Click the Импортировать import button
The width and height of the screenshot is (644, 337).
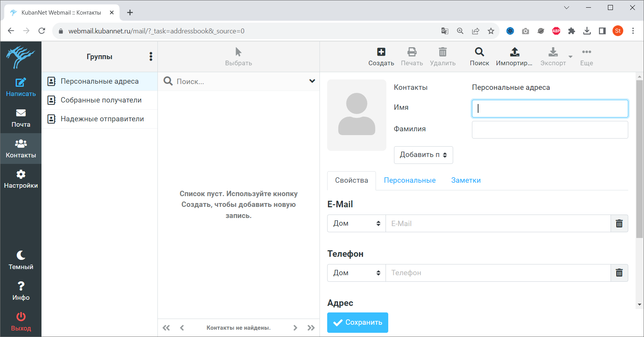[x=514, y=57]
